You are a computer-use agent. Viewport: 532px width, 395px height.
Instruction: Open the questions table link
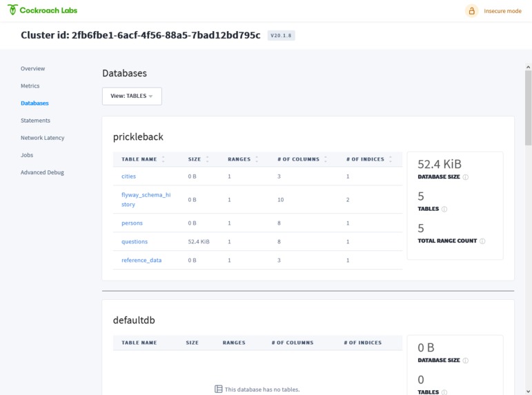coord(135,242)
